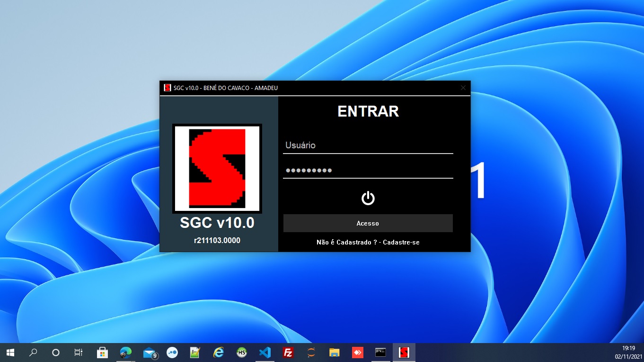Click the clock and date in system tray
The image size is (644, 362).
(628, 352)
